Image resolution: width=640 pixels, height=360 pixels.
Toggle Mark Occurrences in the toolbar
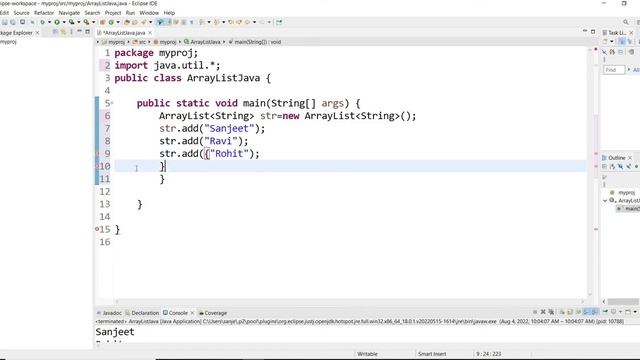tap(169, 22)
